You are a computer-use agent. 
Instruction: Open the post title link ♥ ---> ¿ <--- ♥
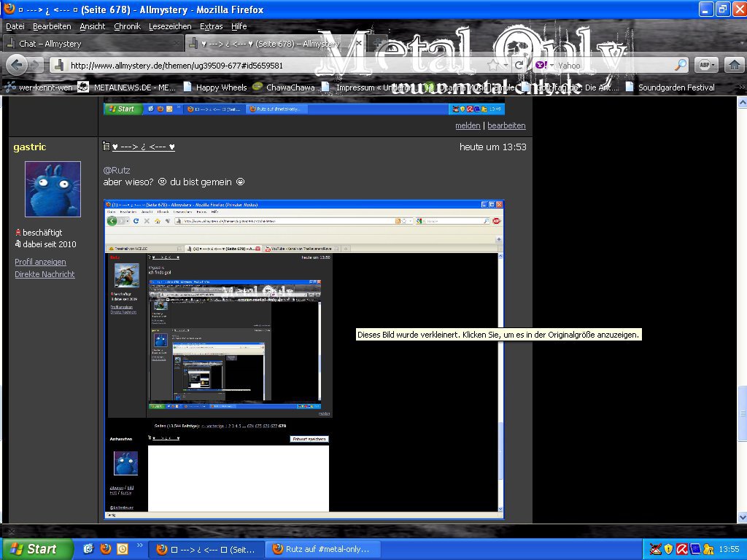(x=144, y=147)
